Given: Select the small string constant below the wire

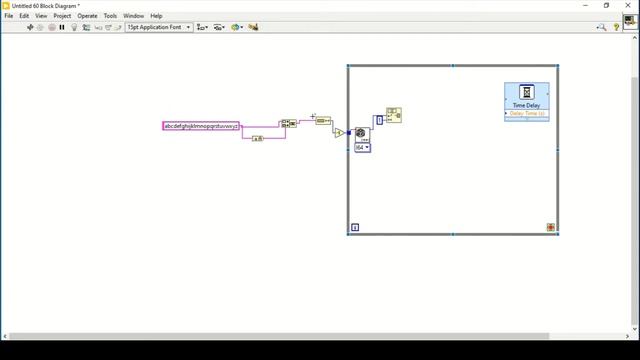Looking at the screenshot, I should tap(257, 139).
